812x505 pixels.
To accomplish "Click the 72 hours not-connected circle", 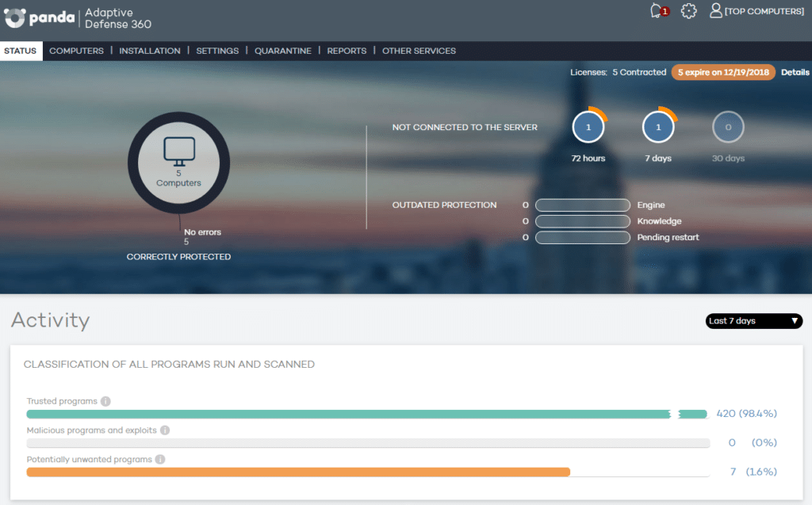I will (588, 127).
